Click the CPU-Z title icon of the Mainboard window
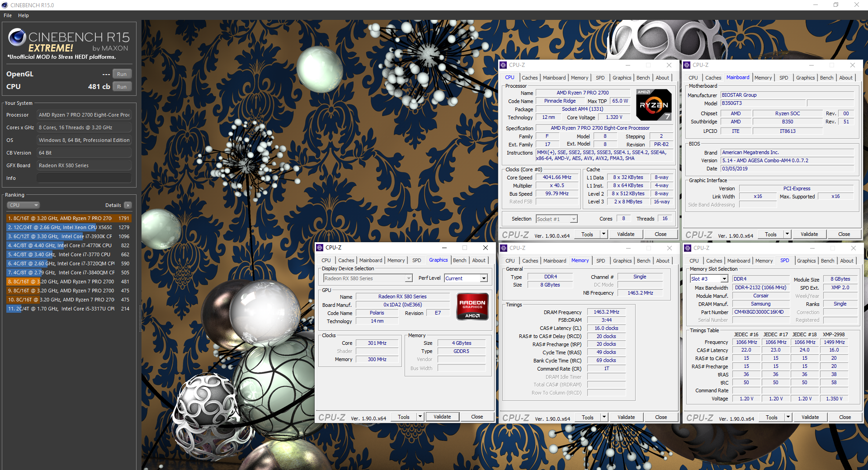The image size is (868, 470). point(687,65)
